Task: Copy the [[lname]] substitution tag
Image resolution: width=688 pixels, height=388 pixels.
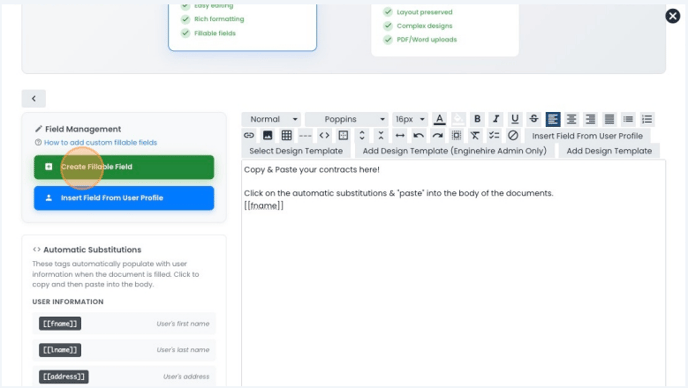Action: click(60, 350)
